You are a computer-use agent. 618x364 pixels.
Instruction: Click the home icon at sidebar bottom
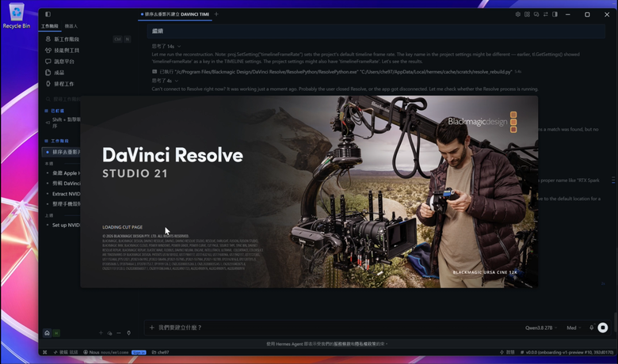[x=47, y=333]
